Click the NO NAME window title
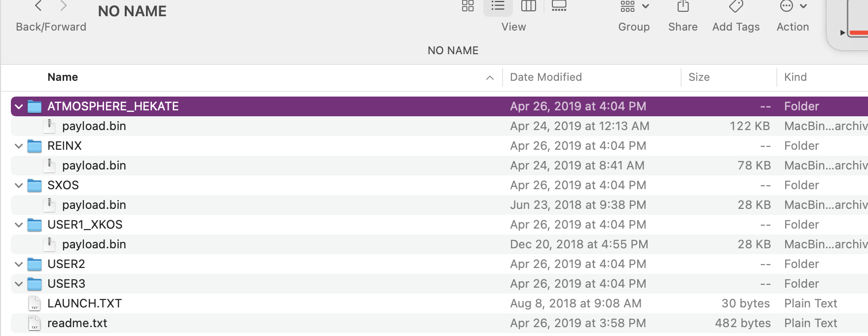This screenshot has width=868, height=336. pyautogui.click(x=132, y=11)
